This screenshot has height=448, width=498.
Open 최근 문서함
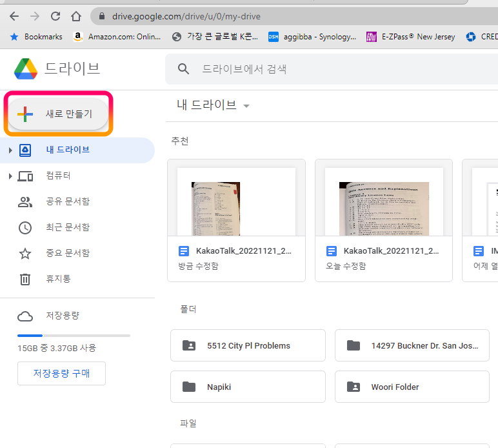(68, 227)
